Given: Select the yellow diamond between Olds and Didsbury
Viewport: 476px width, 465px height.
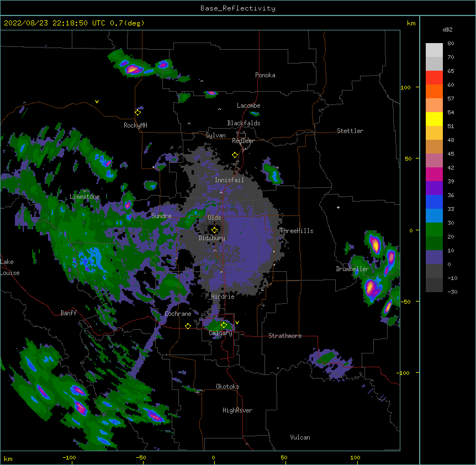Looking at the screenshot, I should tap(214, 230).
